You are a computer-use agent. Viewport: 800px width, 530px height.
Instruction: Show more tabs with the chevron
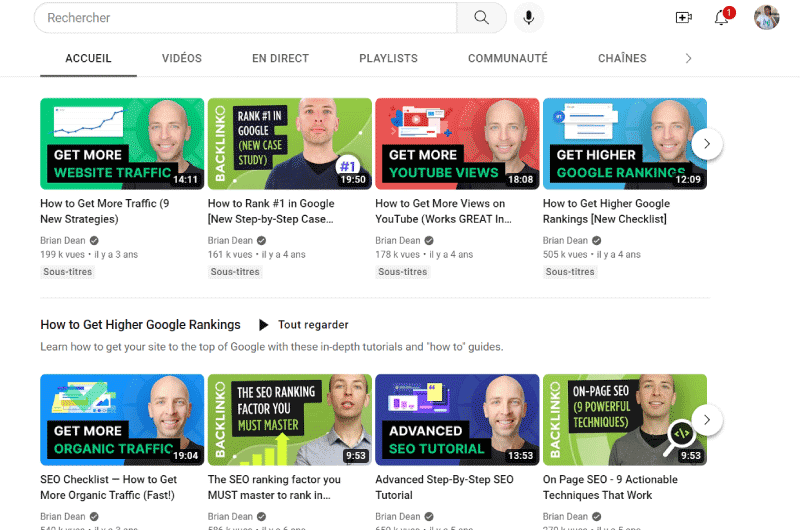point(688,59)
